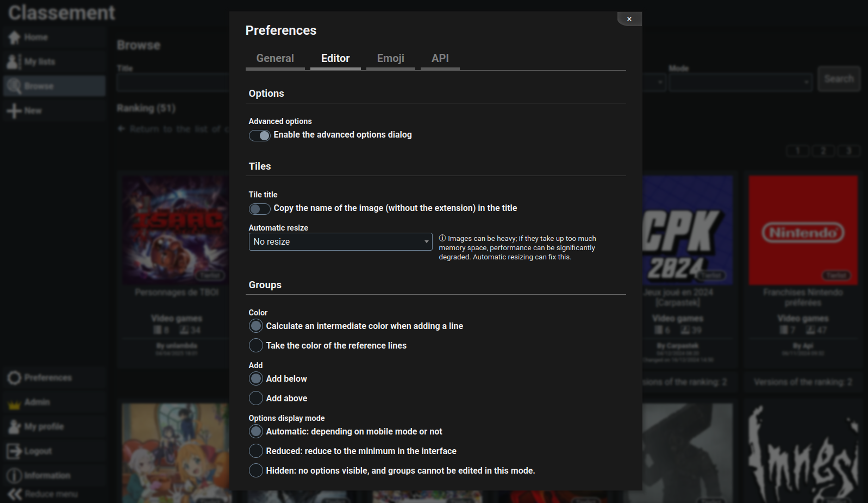This screenshot has height=503, width=868.
Task: Click the Home icon in sidebar
Action: [14, 37]
